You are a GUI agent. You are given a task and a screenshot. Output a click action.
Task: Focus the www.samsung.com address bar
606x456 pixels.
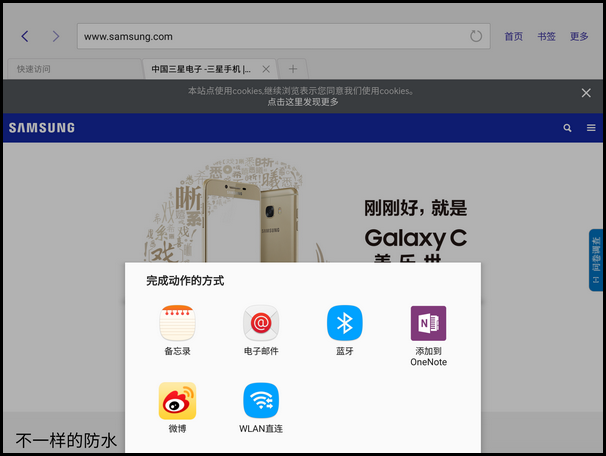pos(284,36)
